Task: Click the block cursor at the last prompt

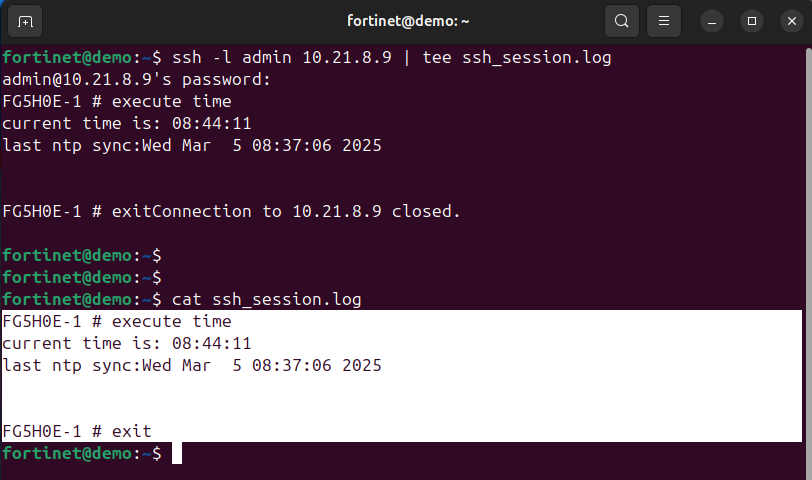Action: point(177,454)
